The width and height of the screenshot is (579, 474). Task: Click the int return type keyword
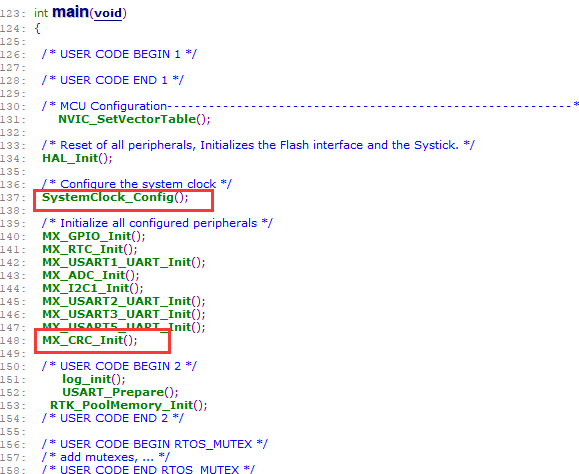pos(41,13)
